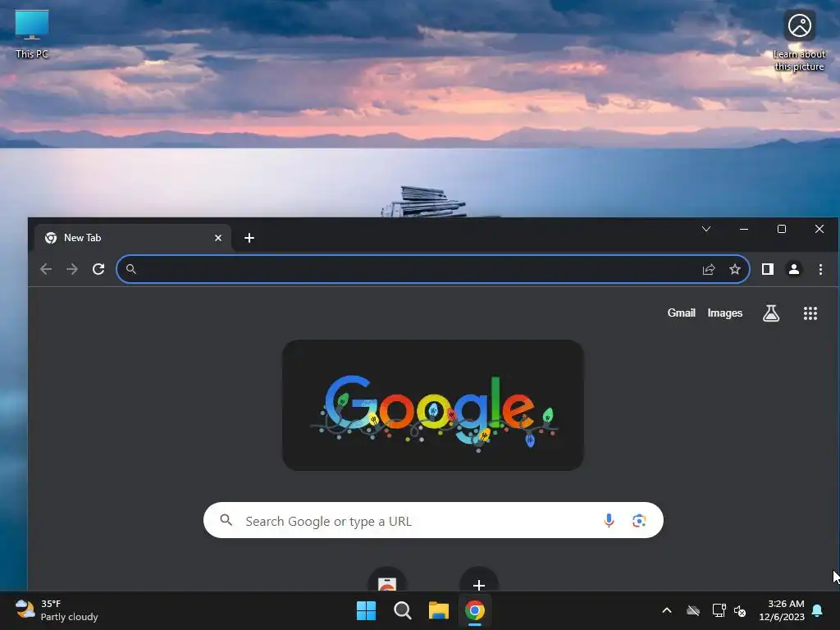Viewport: 840px width, 630px height.
Task: Bookmark this tab with the star
Action: [x=735, y=269]
